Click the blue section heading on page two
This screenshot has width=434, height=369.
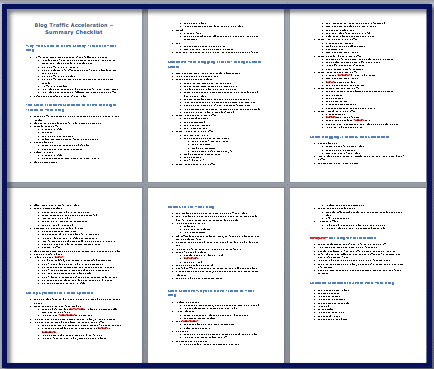tap(214, 64)
